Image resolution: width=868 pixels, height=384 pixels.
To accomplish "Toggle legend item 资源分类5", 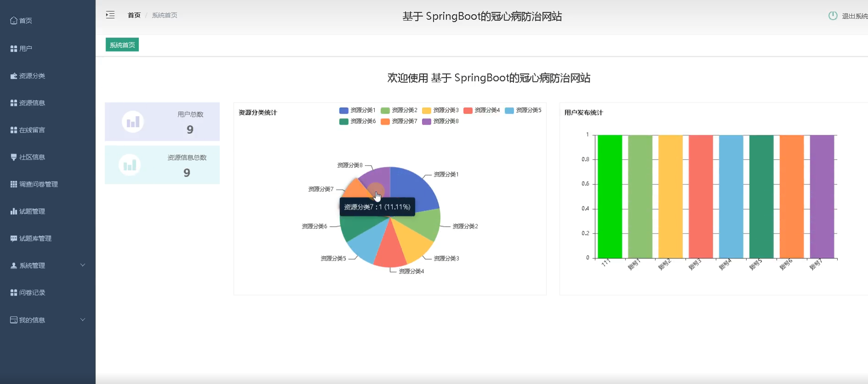I will click(523, 110).
